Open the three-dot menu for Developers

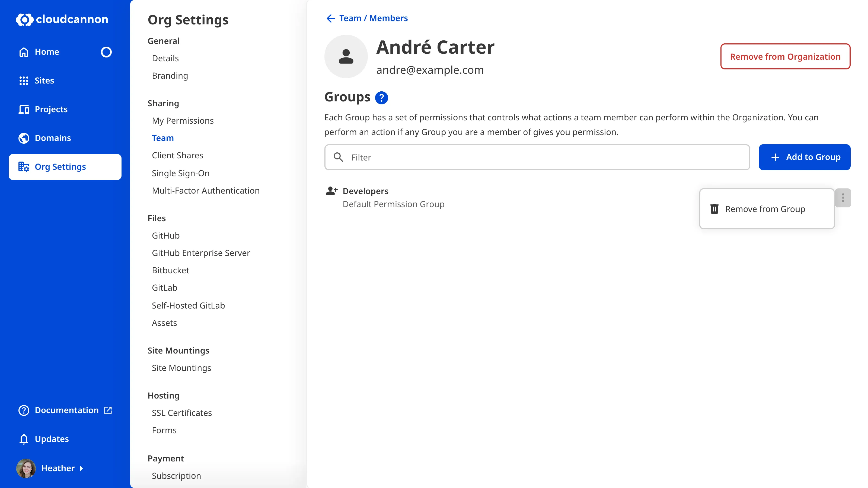[843, 198]
